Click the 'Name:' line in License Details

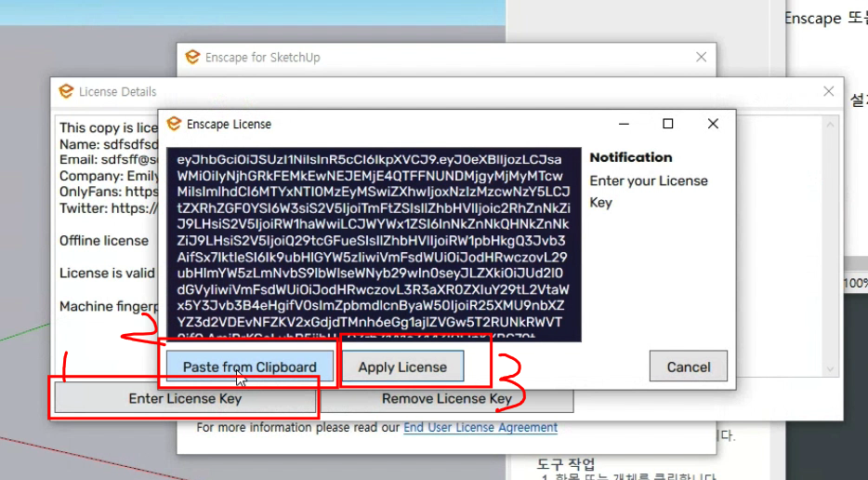(109, 144)
